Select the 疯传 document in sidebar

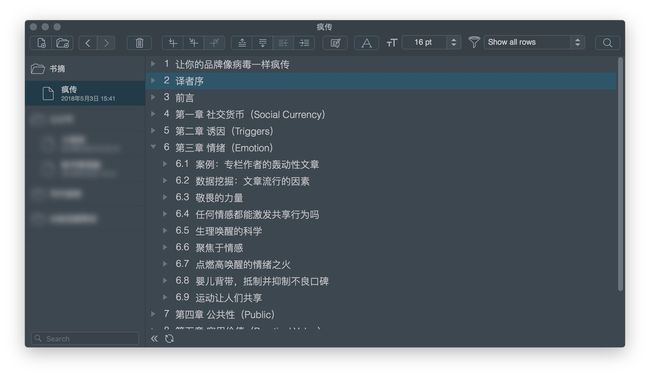point(85,93)
